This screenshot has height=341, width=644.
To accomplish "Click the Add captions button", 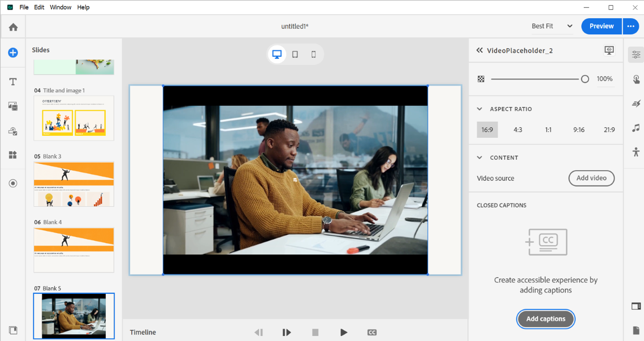I will point(546,319).
